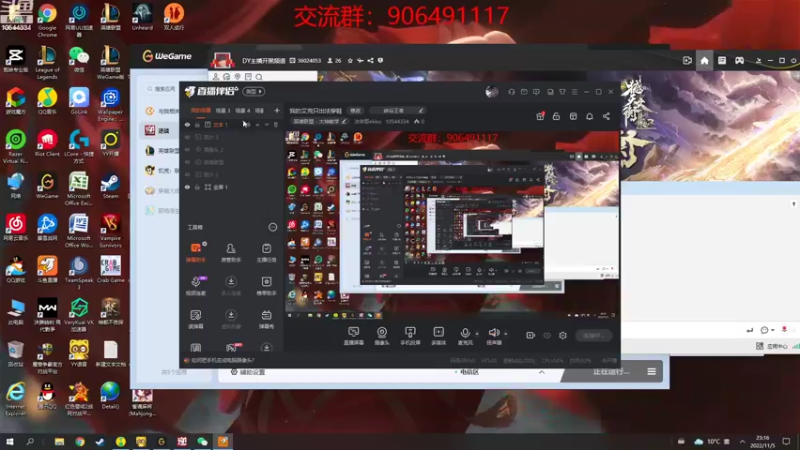Viewport: 800px width, 450px height.
Task: Open the 电信区 server region dropdown in WeGame
Action: pyautogui.click(x=469, y=372)
